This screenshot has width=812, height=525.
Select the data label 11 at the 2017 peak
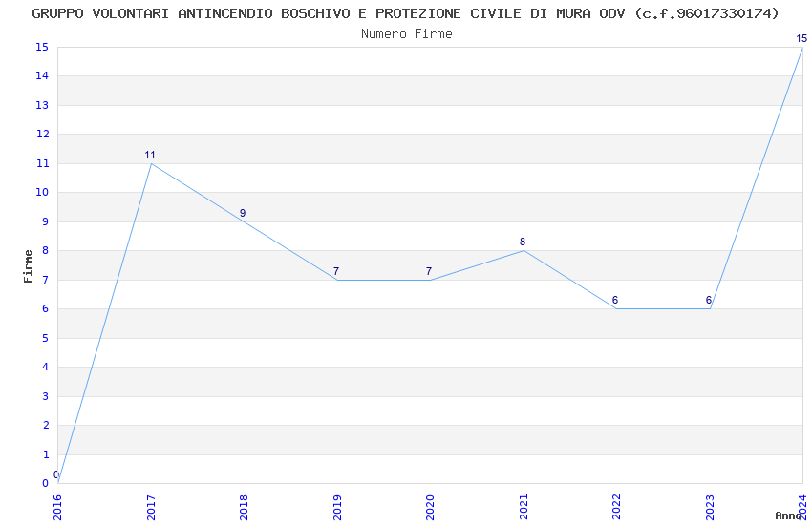point(150,155)
